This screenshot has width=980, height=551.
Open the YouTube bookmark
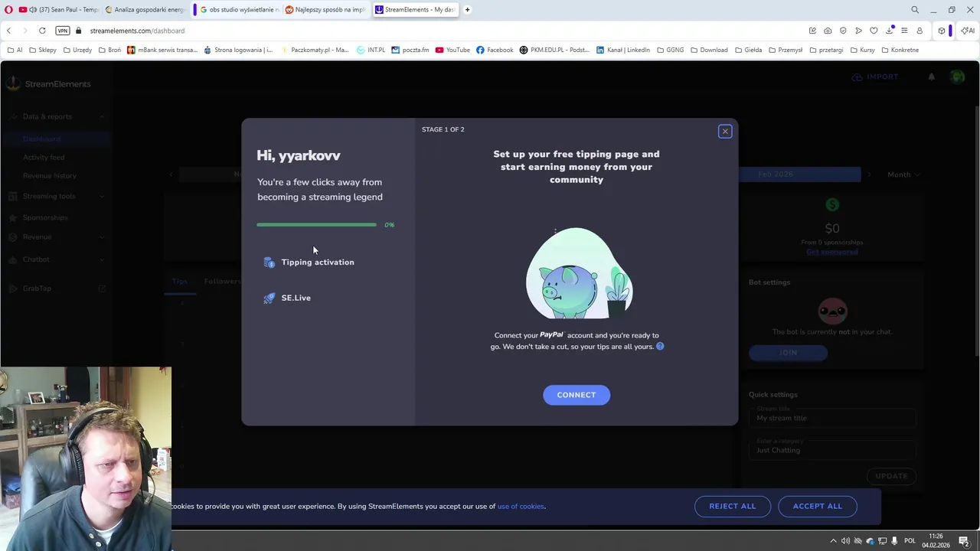pos(452,50)
